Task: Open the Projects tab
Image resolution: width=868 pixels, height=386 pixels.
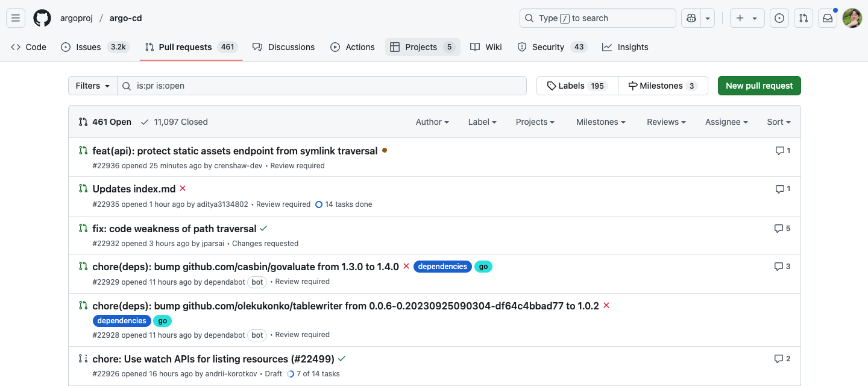Action: pos(423,47)
